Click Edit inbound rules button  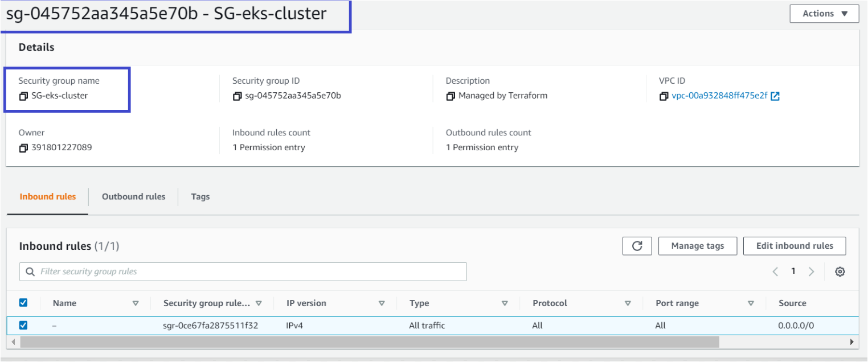(x=795, y=246)
